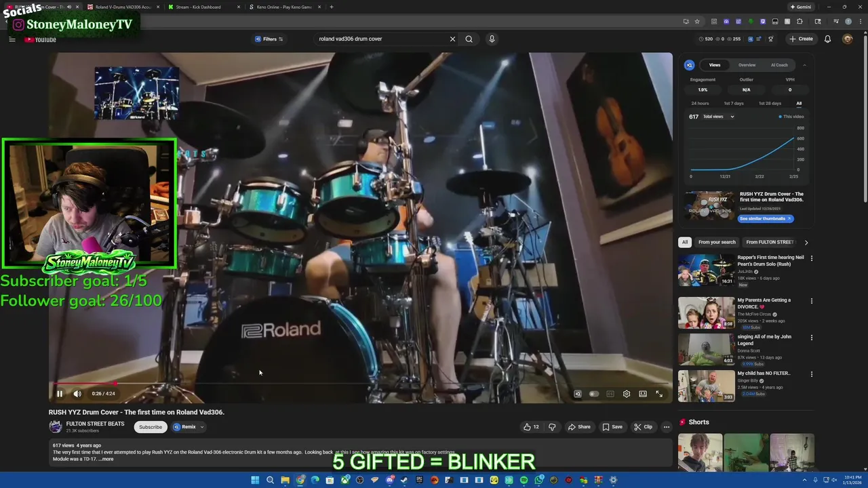
Task: Select the vidIQ Overview tab
Action: coord(747,65)
